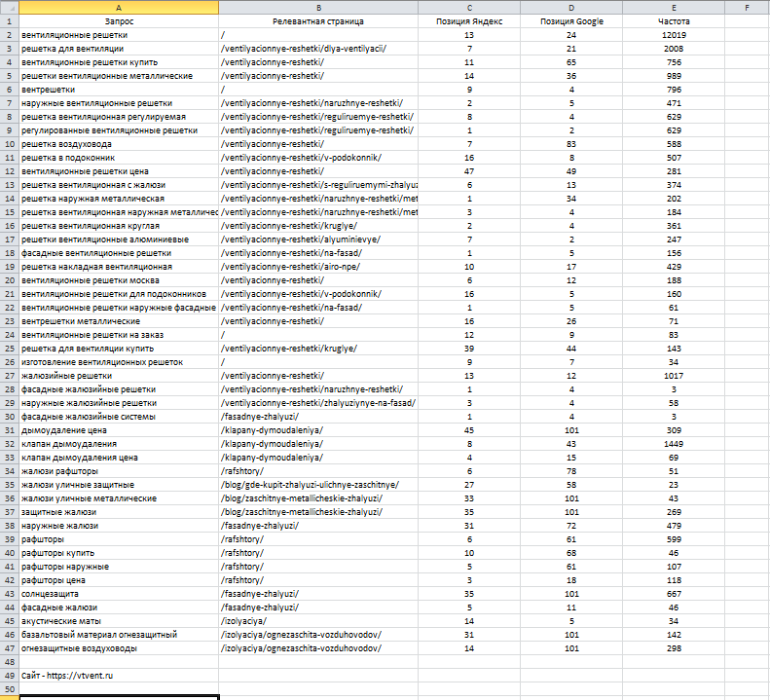The image size is (770, 700).
Task: Select cell 'решетка в подоконник'
Action: pos(119,158)
